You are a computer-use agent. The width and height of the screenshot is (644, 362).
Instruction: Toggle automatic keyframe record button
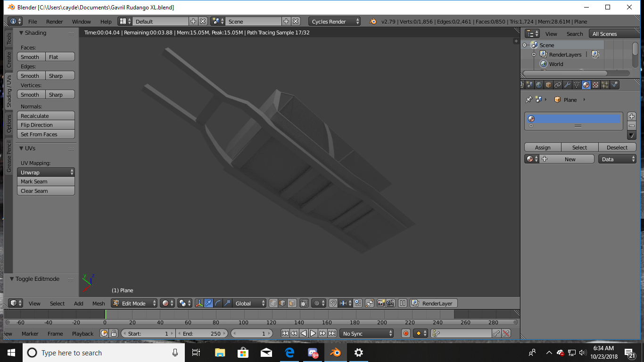[x=406, y=333]
